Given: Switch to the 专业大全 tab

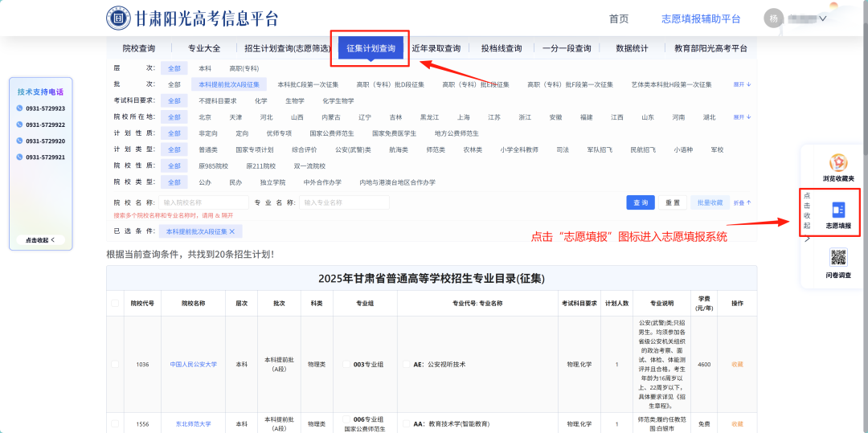Looking at the screenshot, I should tap(204, 48).
